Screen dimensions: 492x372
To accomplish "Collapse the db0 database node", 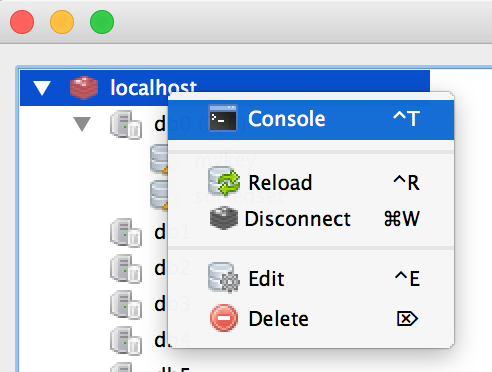I will coord(82,124).
